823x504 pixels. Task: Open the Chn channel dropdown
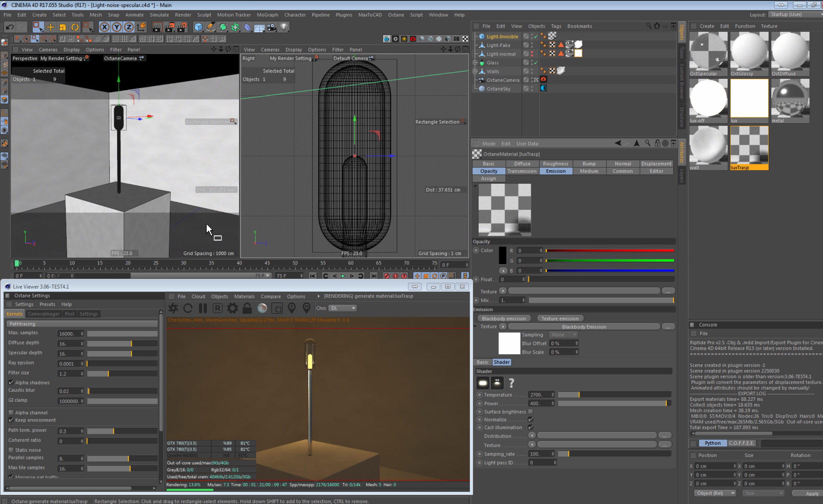[x=343, y=308]
